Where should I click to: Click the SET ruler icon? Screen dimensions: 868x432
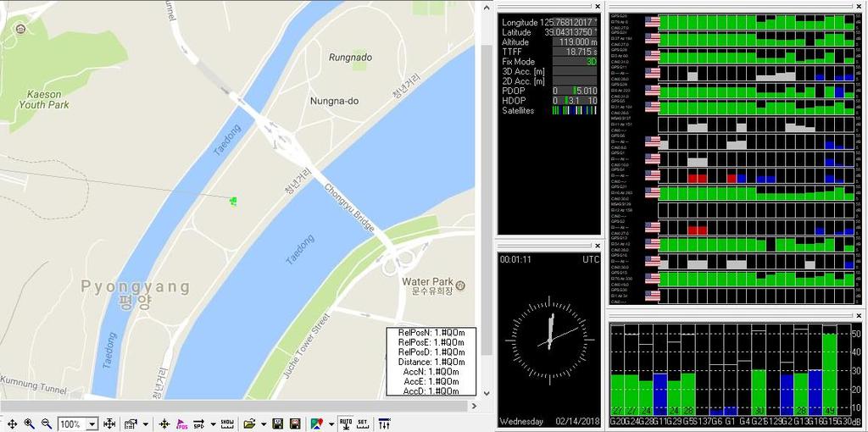coord(363,424)
